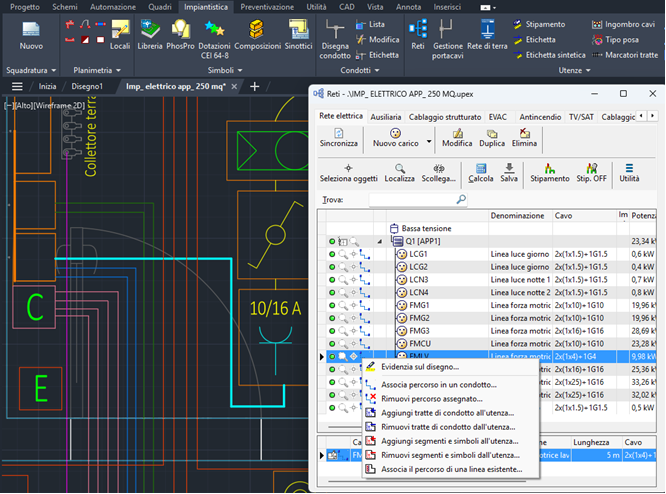666x494 pixels.
Task: Click the Sincronizza icon in Reti panel
Action: 338,134
